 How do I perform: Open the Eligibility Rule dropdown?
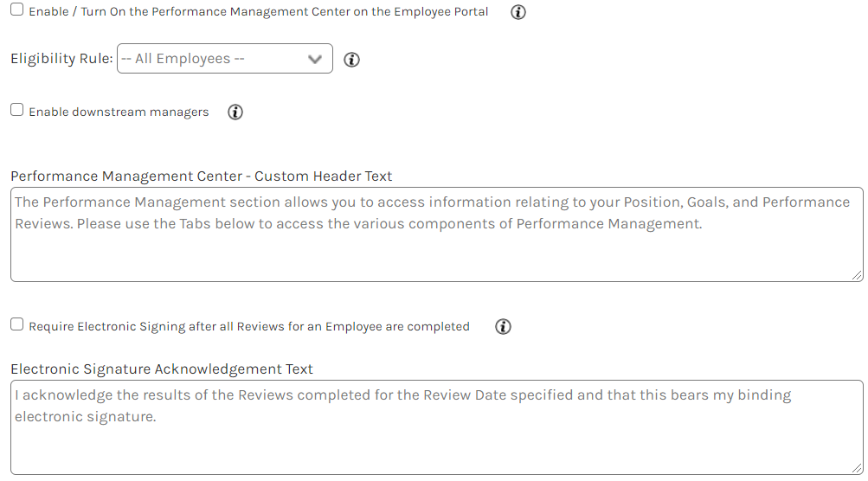(224, 59)
